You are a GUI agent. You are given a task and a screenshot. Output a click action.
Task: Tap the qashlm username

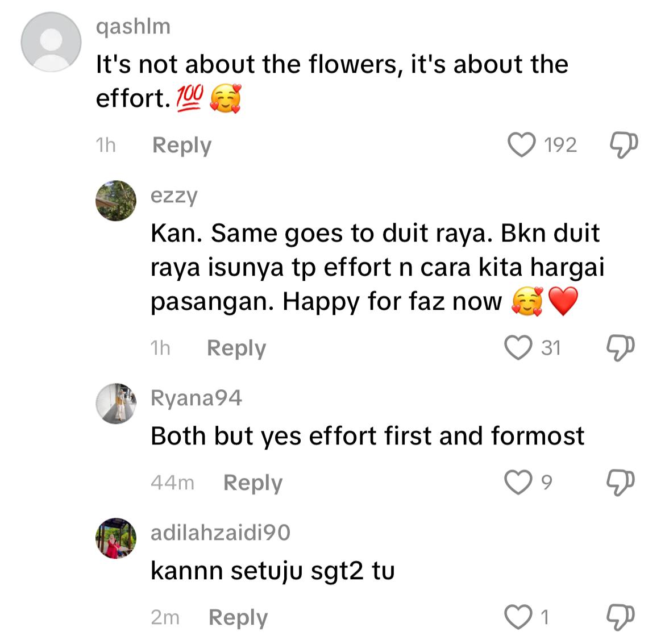click(x=133, y=26)
